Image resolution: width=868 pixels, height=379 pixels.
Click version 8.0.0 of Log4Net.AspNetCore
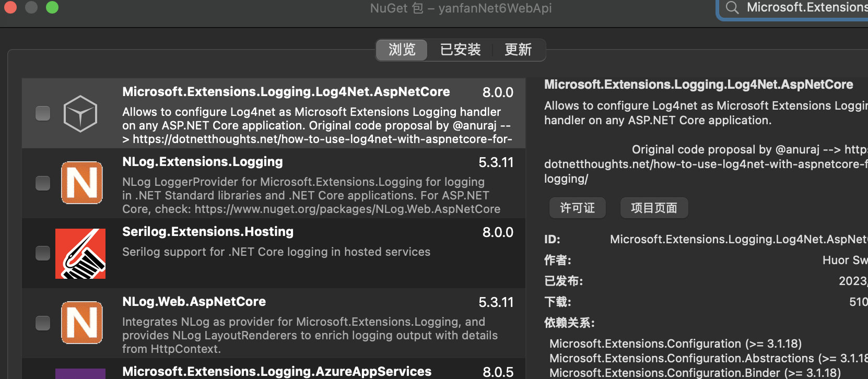tap(498, 92)
